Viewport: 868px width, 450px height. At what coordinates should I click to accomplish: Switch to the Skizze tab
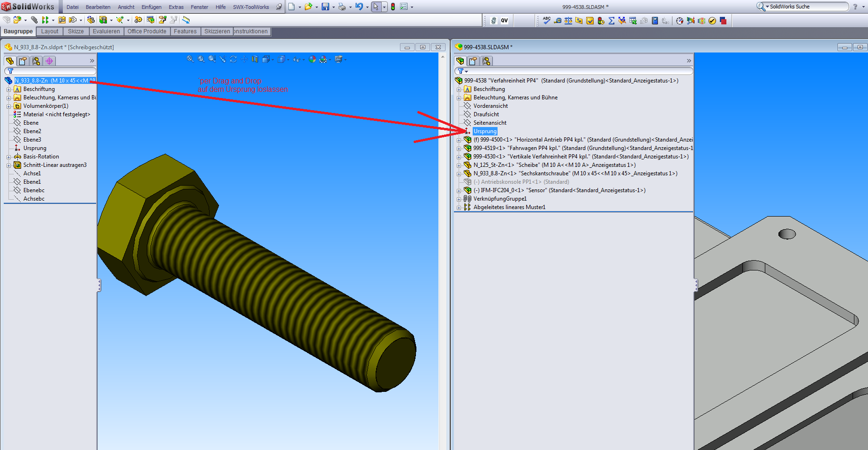75,31
